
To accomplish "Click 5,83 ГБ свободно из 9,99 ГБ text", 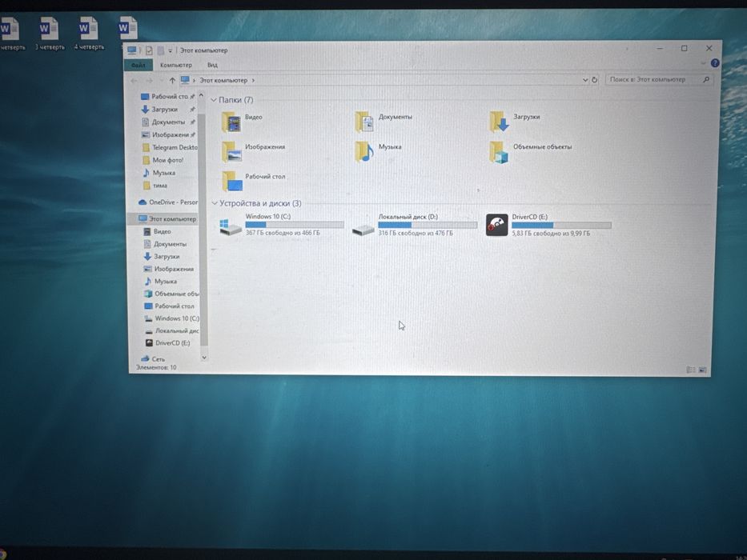I will [551, 234].
